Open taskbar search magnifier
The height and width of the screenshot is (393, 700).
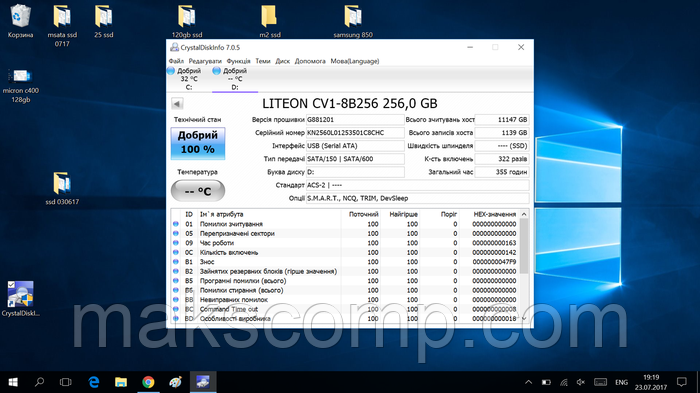pos(40,382)
